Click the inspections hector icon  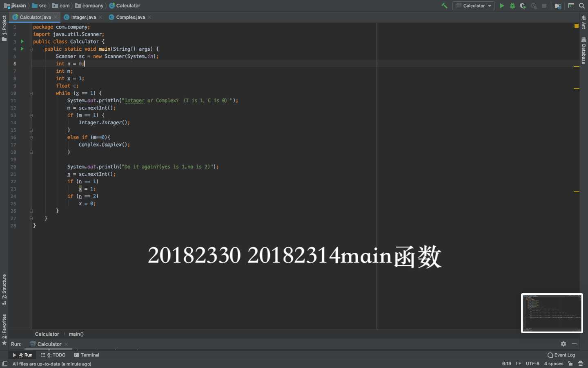coord(581,364)
